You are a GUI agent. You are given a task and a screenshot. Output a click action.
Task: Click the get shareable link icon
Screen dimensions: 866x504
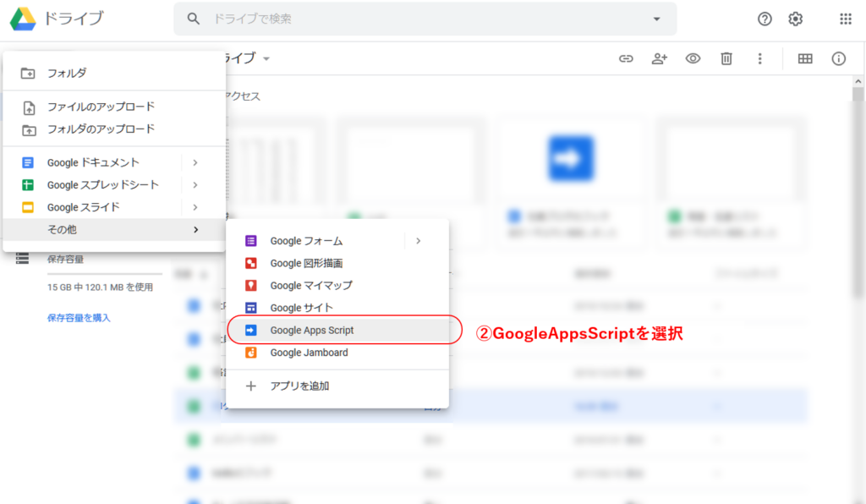pyautogui.click(x=626, y=58)
